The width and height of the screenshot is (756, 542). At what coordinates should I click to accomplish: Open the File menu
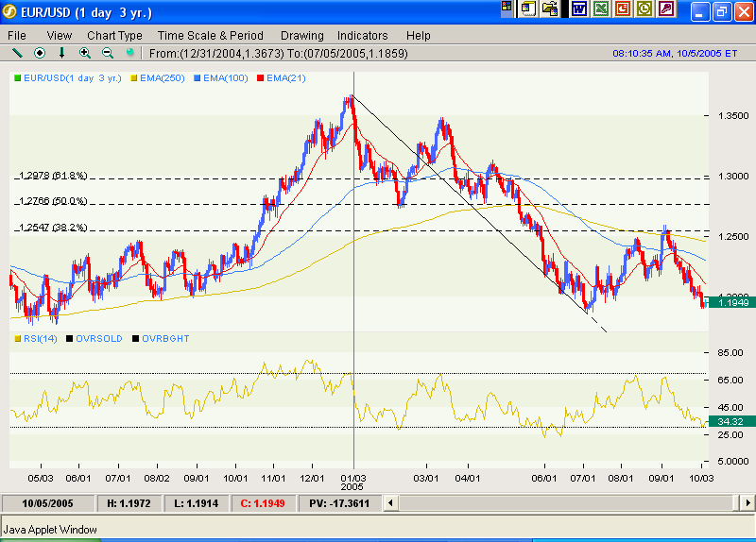(17, 35)
